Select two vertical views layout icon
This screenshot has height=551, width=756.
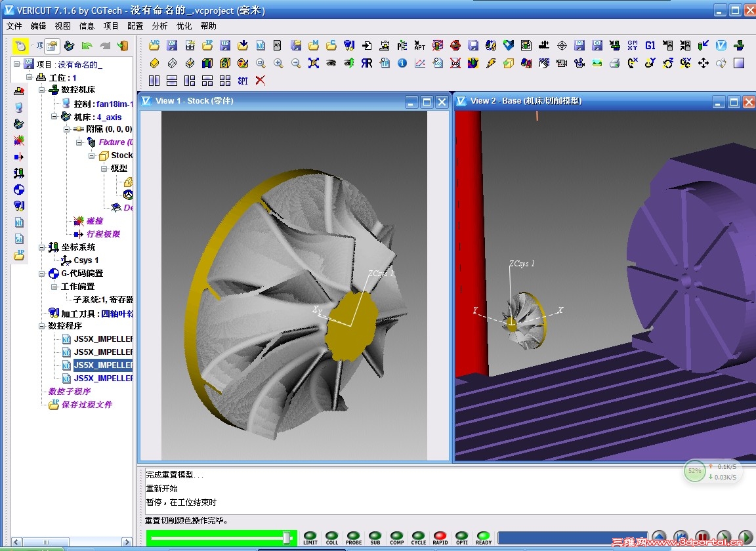pos(154,81)
